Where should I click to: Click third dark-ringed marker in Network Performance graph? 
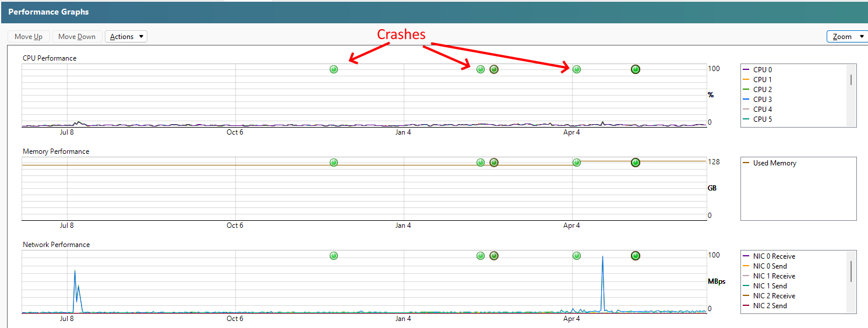494,256
